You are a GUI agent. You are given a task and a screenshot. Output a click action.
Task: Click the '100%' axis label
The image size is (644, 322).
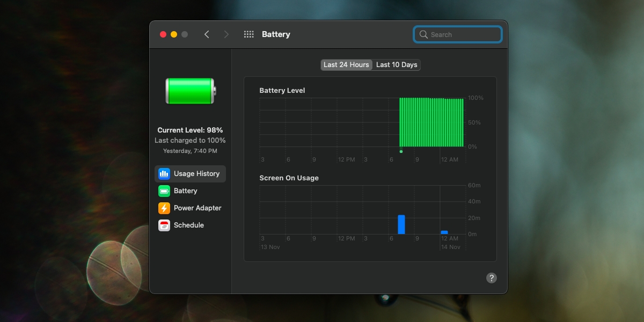[x=475, y=98]
